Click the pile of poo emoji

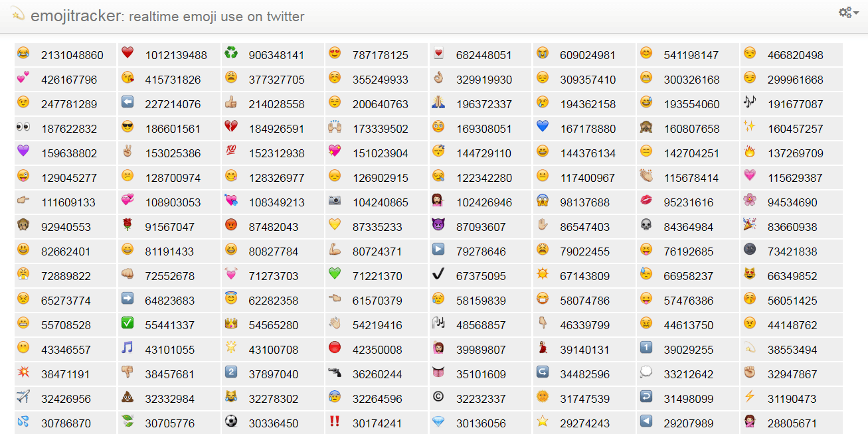128,398
